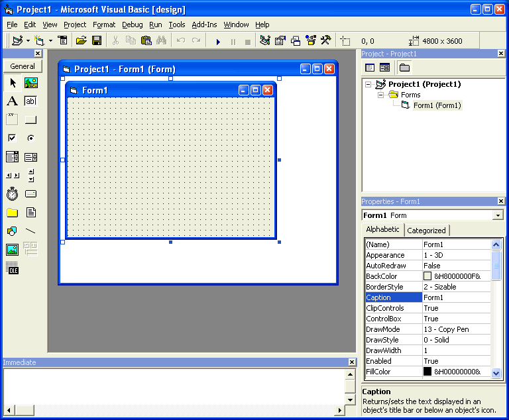Click Properties list scroll down arrow
509x420 pixels.
click(x=496, y=372)
